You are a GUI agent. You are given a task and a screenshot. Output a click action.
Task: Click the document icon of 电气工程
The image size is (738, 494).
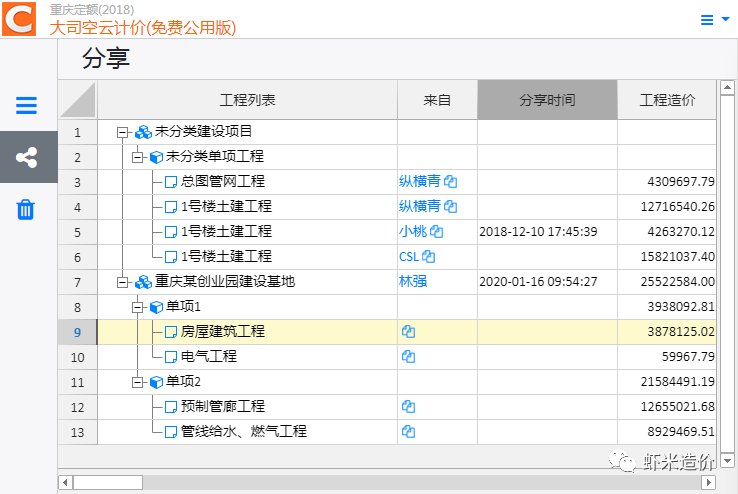point(171,357)
